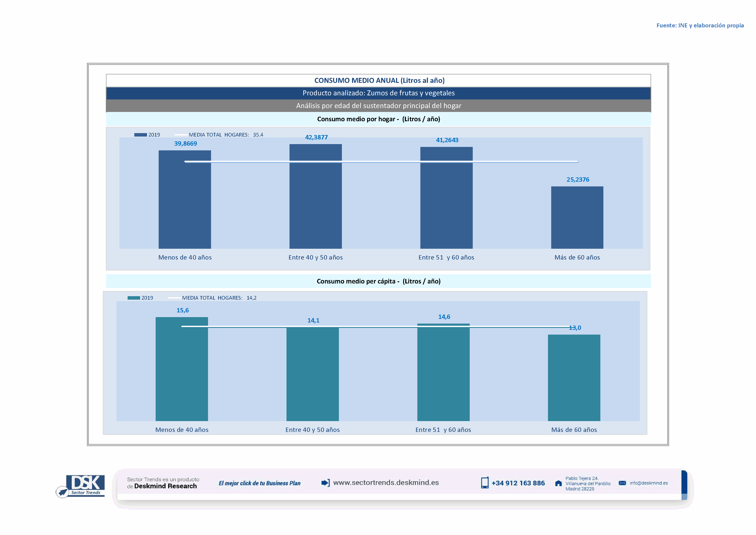Click the +34 912 163 886 phone number

[x=518, y=483]
